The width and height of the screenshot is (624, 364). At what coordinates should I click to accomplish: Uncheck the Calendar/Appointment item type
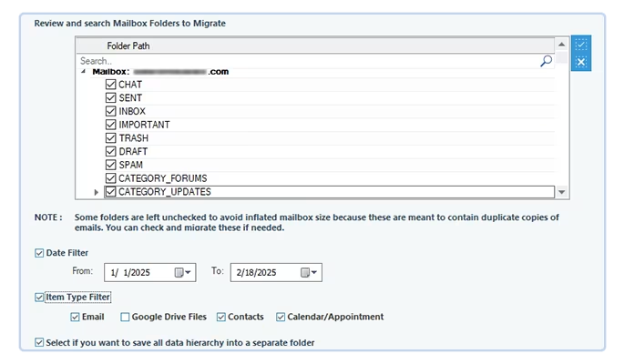pos(281,317)
